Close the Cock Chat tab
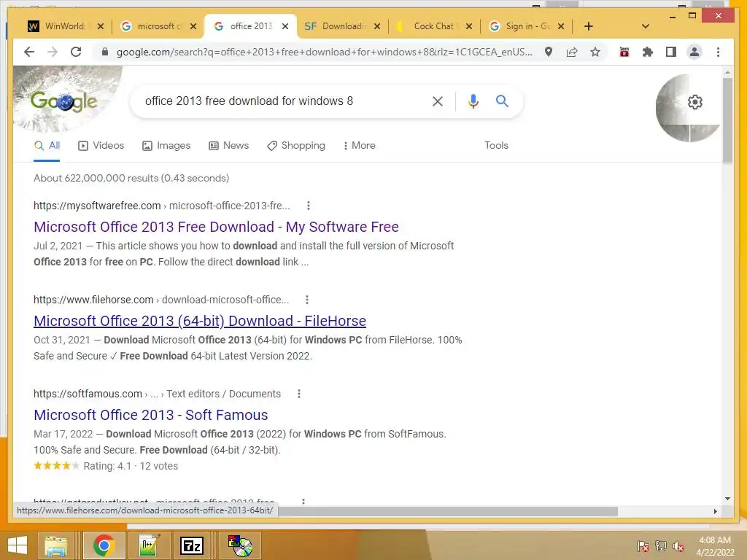Viewport: 747px width, 560px height. pos(469,26)
